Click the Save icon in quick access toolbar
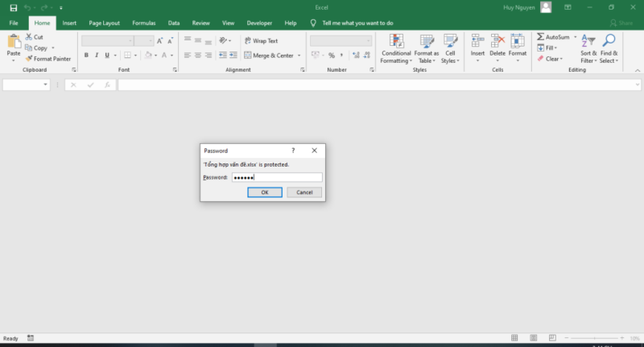The image size is (644, 347). [x=14, y=8]
